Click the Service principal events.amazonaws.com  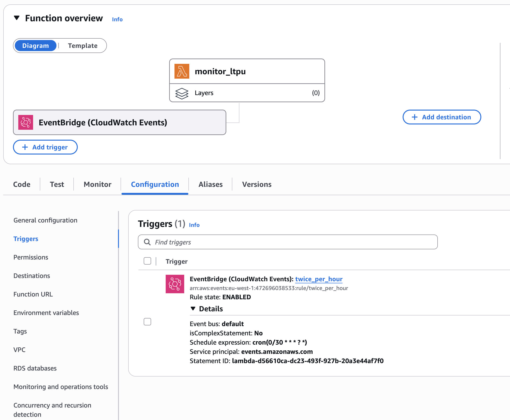pyautogui.click(x=277, y=352)
